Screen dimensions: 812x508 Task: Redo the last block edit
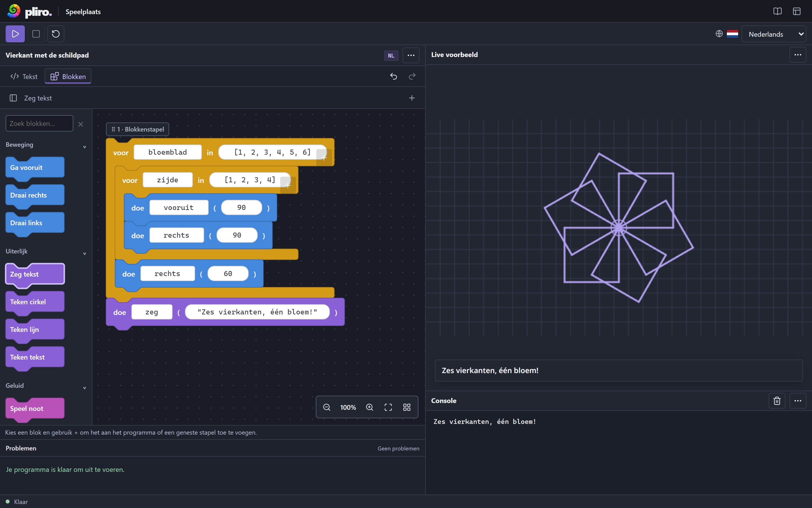tap(412, 76)
